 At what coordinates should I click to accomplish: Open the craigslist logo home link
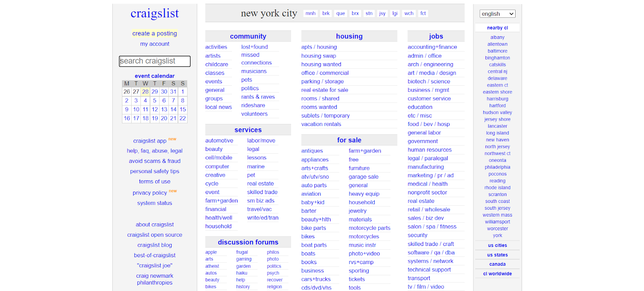tap(155, 14)
